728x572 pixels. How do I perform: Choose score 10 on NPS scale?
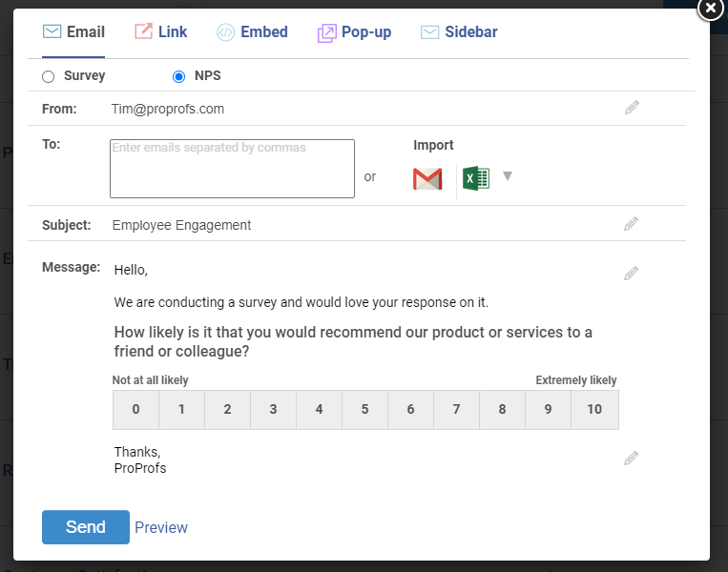point(594,410)
